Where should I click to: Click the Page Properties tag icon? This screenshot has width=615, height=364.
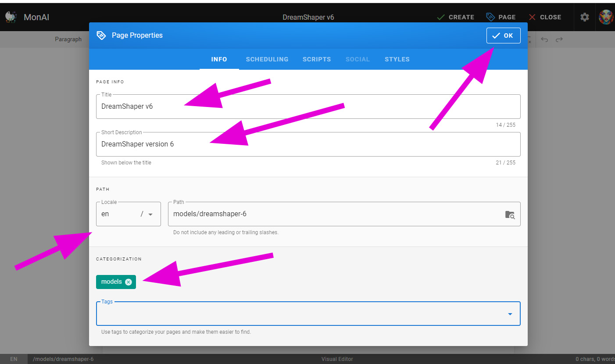click(101, 36)
